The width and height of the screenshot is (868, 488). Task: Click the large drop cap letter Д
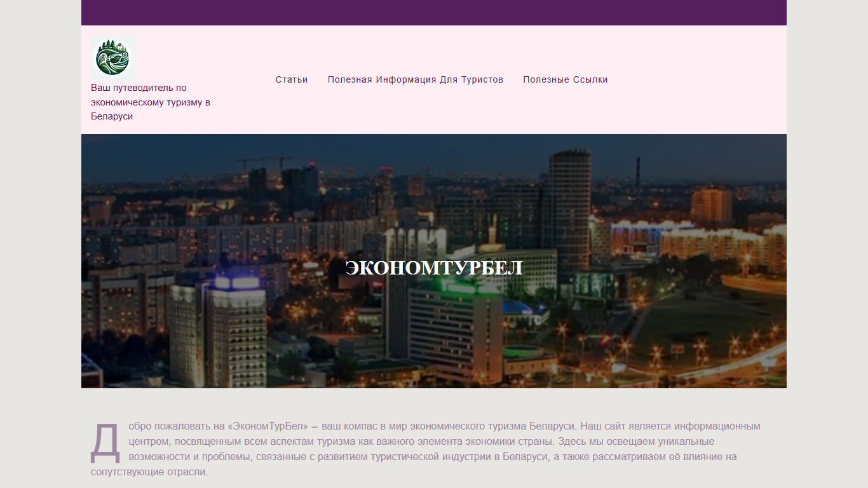105,442
